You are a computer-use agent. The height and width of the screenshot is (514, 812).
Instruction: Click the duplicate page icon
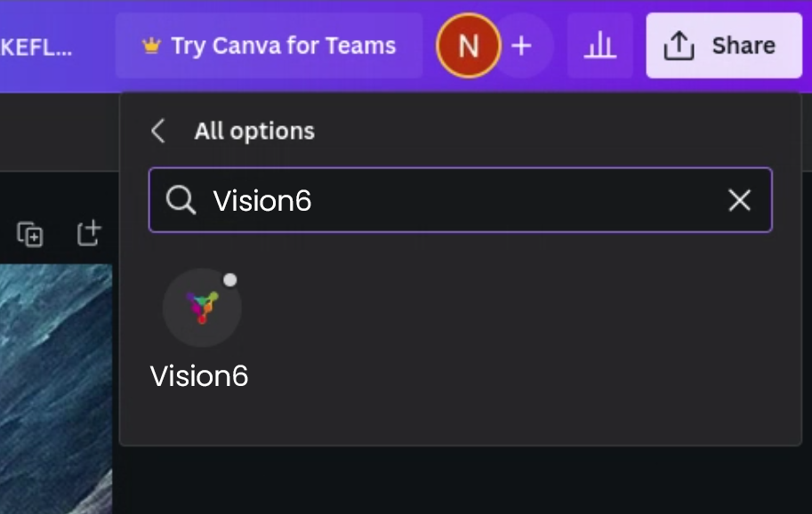(x=28, y=234)
